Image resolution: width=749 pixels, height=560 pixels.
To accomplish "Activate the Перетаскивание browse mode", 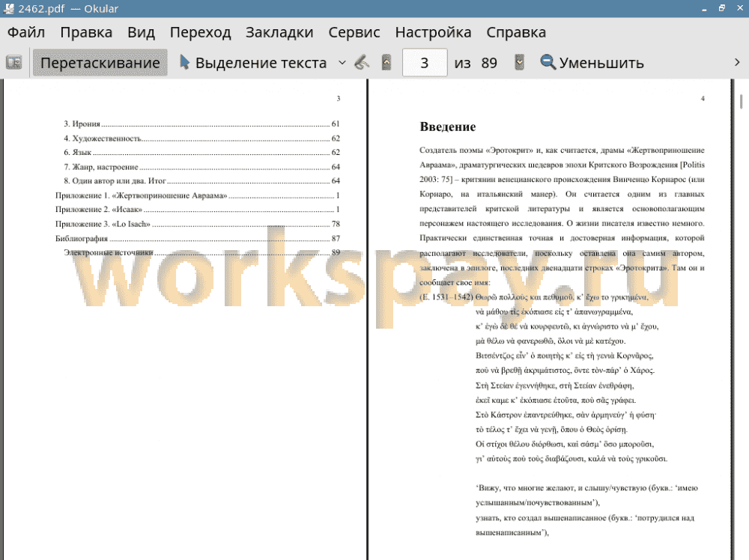I will [100, 63].
